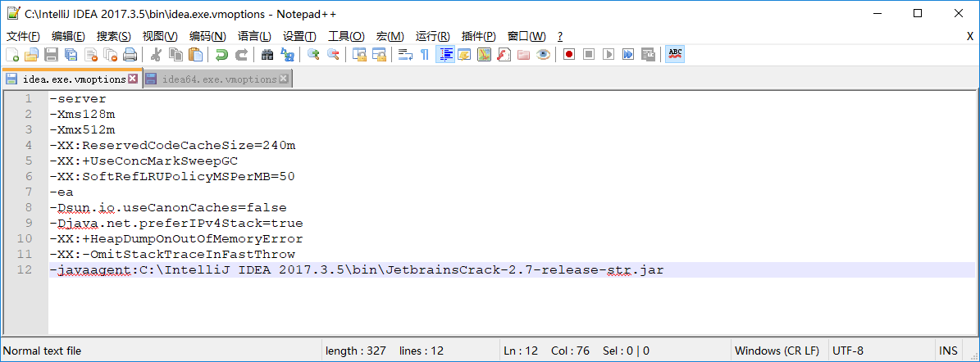
Task: Click the Save All toolbar icon
Action: 71,55
